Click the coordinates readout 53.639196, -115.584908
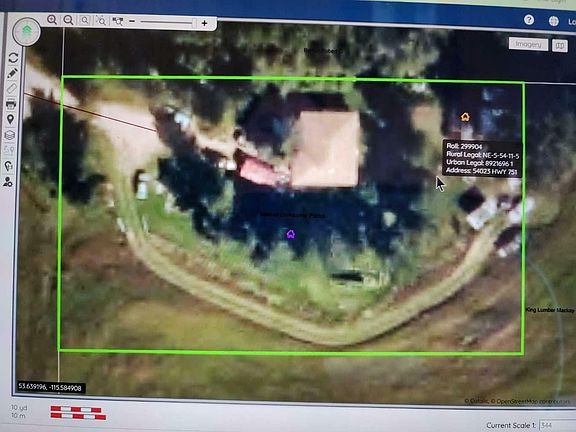 click(x=50, y=388)
